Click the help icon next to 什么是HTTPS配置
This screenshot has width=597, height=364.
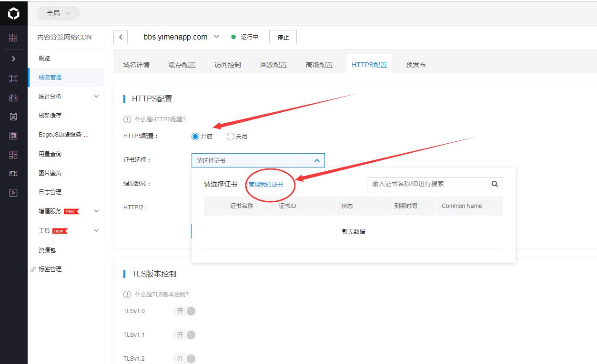(x=127, y=119)
